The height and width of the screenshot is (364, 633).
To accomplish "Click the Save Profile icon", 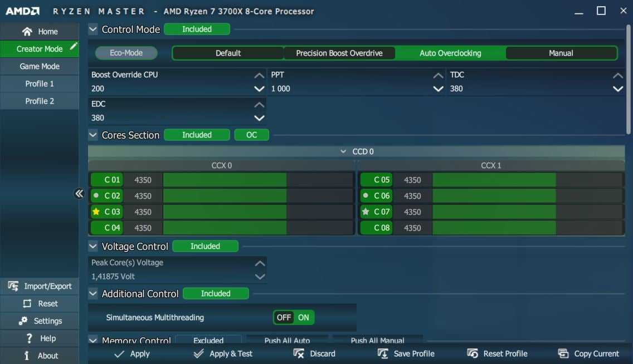I will [x=383, y=353].
